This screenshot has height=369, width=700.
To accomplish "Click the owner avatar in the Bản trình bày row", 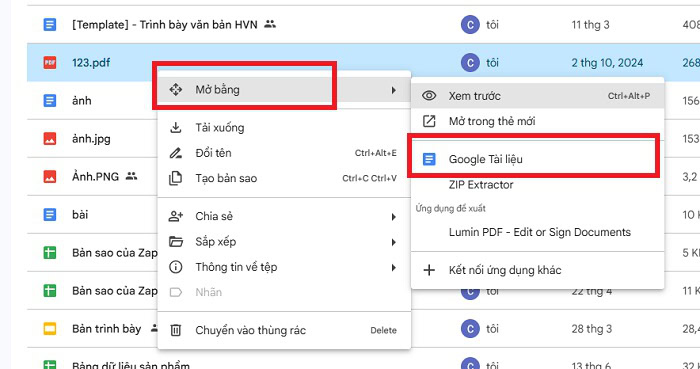I will pos(470,329).
